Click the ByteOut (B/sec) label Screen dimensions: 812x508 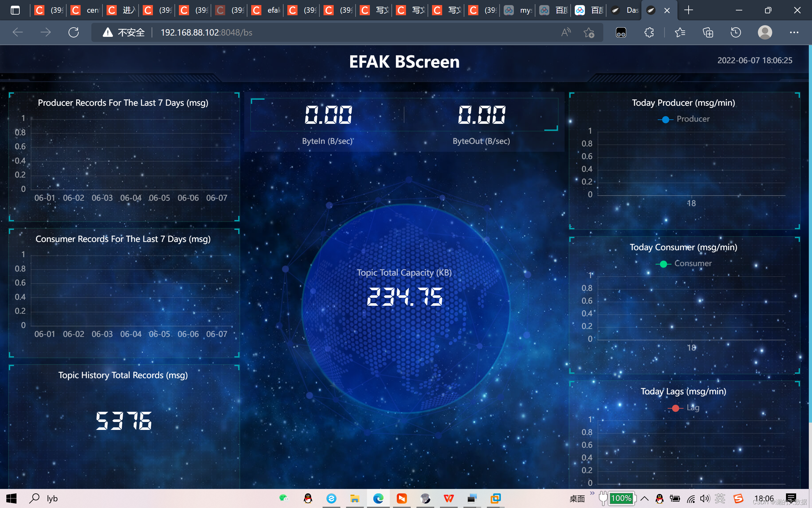(481, 141)
